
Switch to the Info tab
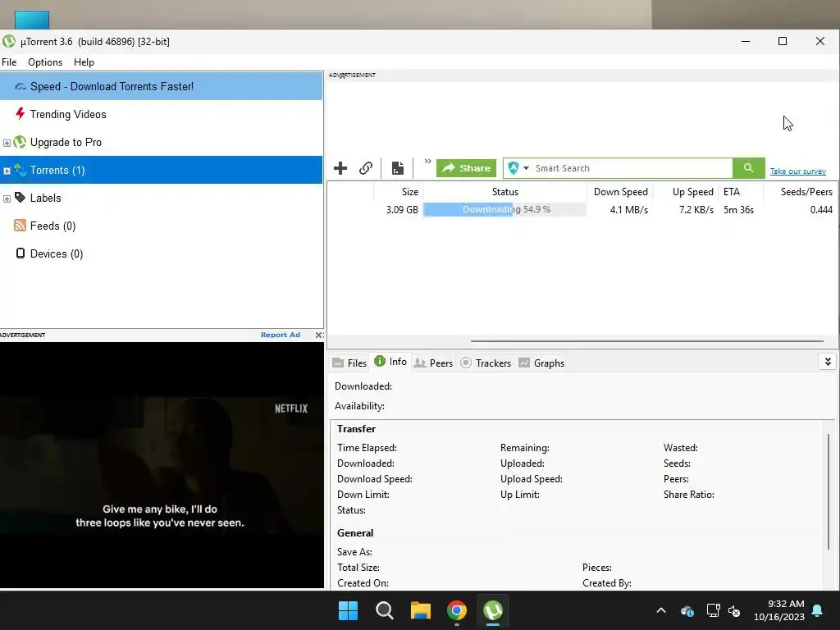point(390,362)
